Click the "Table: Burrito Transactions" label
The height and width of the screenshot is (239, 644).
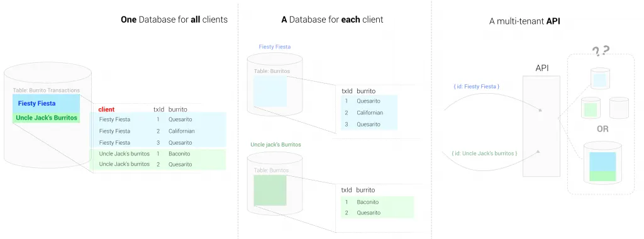46,91
